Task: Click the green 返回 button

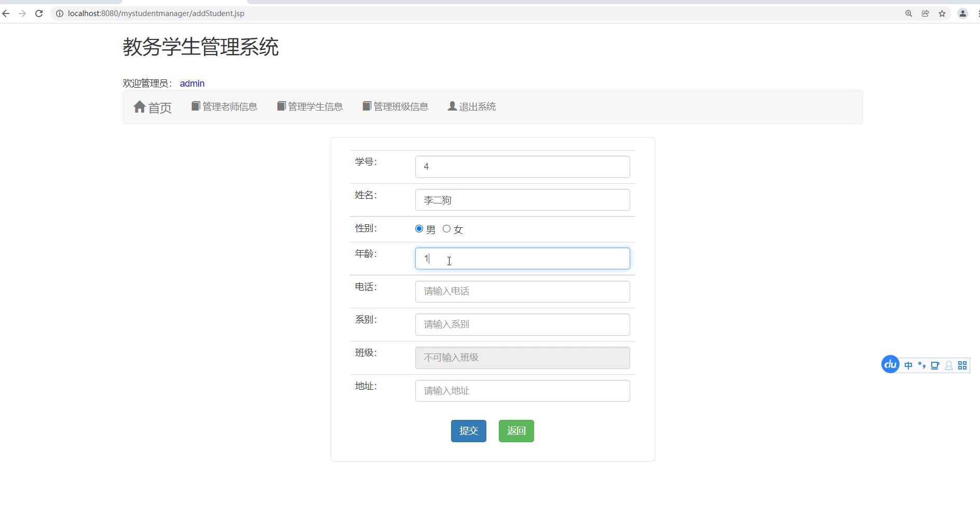Action: (516, 431)
